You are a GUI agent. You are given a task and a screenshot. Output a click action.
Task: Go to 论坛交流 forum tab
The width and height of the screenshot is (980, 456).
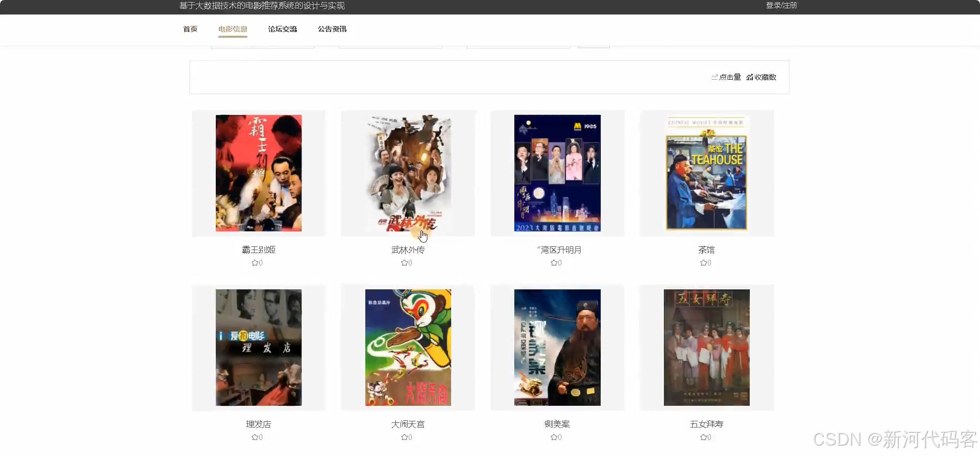point(283,29)
